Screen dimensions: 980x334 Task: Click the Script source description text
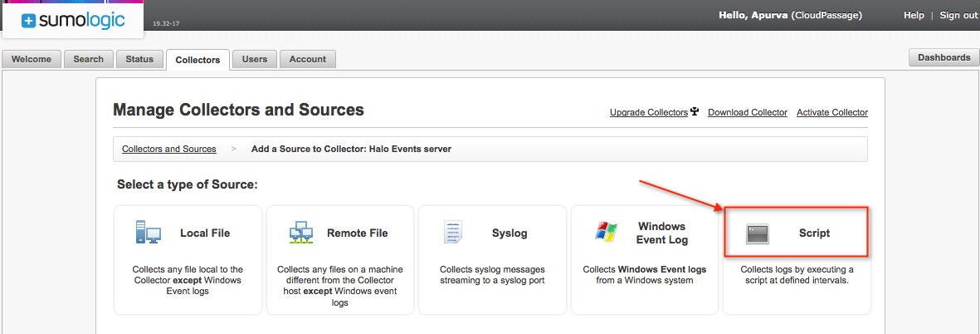click(x=797, y=274)
